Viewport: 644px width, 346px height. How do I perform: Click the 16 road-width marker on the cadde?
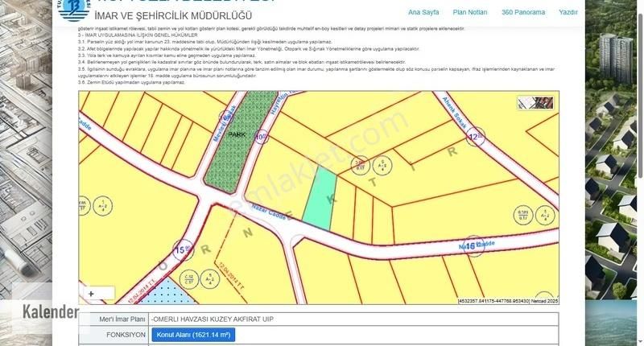[x=473, y=246]
